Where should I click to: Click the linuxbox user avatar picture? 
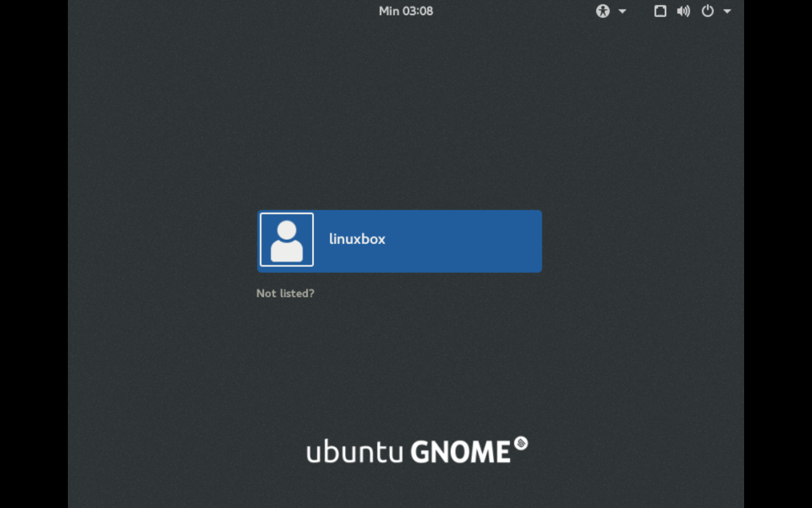coord(287,239)
